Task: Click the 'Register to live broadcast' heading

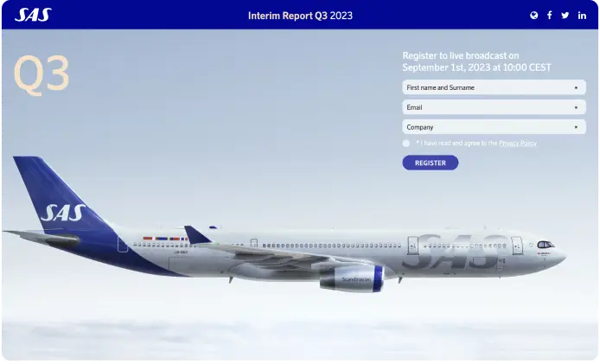Action: (x=476, y=61)
